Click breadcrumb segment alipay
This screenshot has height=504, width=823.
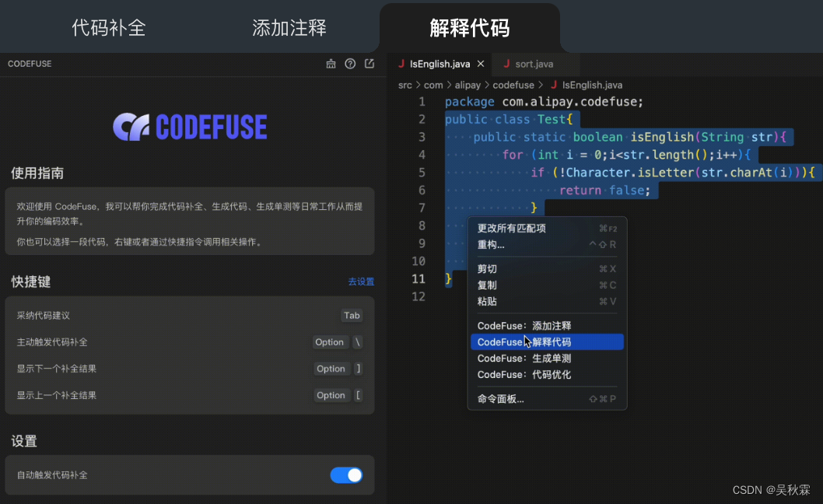468,85
